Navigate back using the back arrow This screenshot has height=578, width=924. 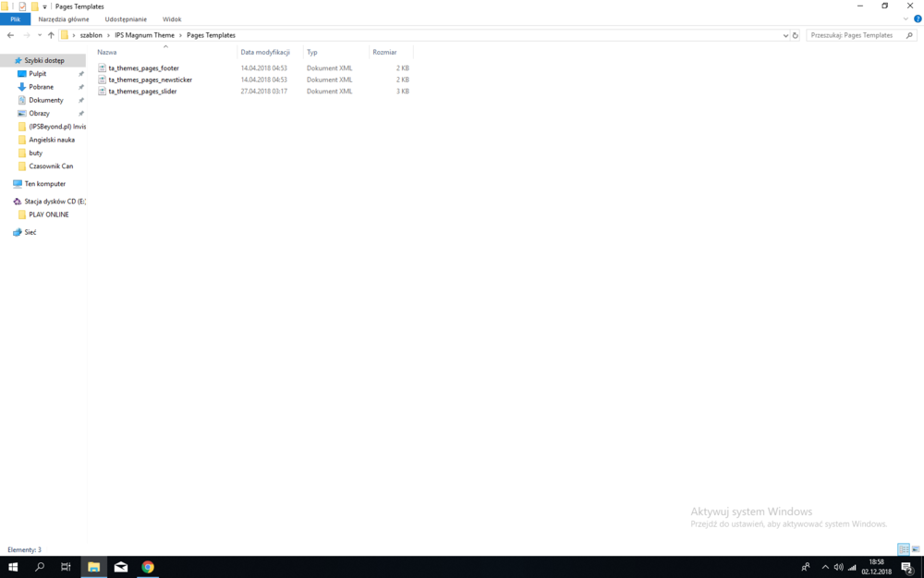click(10, 35)
